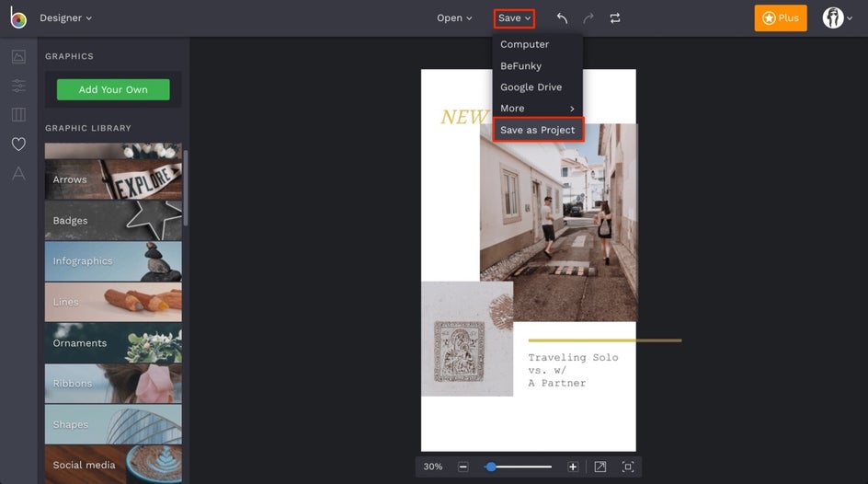Viewport: 868px width, 484px height.
Task: Open the Ribbons graphic category
Action: (113, 383)
